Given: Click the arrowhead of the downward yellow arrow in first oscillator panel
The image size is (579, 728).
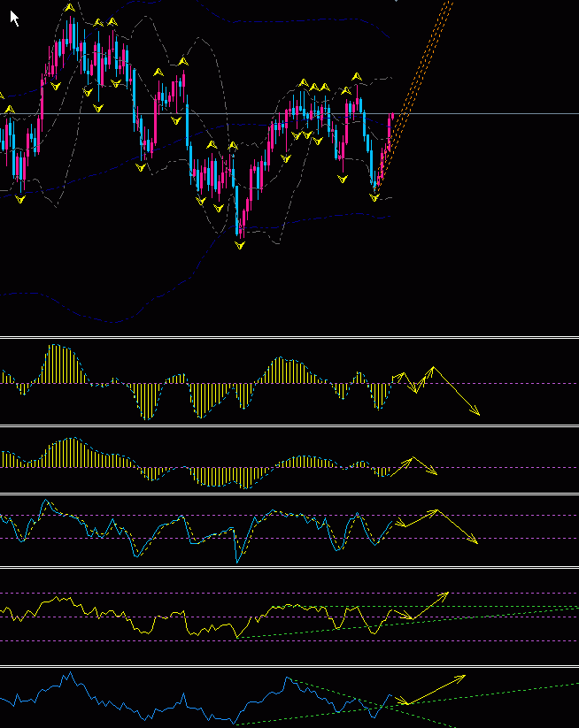Looking at the screenshot, I should (477, 412).
